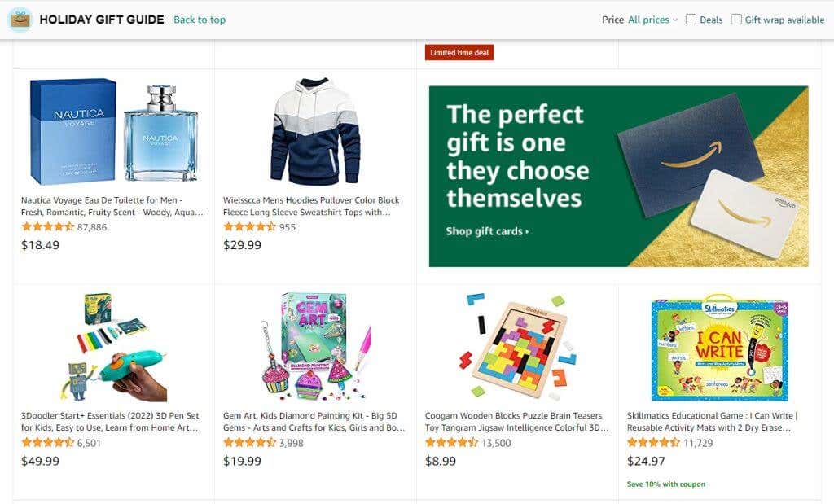Select the Gem Art painting kit image
Viewport: 834px width, 504px height.
click(315, 348)
